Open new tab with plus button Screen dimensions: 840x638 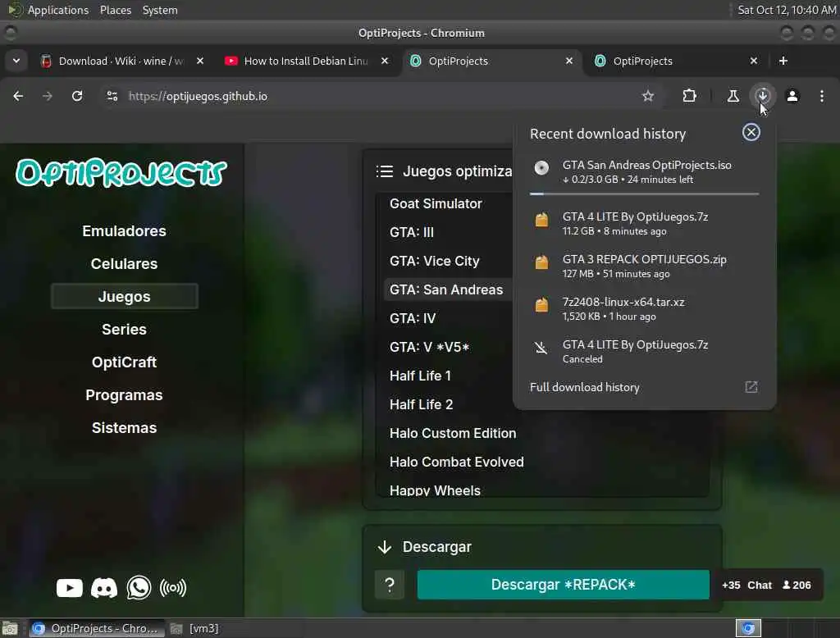[x=783, y=61]
